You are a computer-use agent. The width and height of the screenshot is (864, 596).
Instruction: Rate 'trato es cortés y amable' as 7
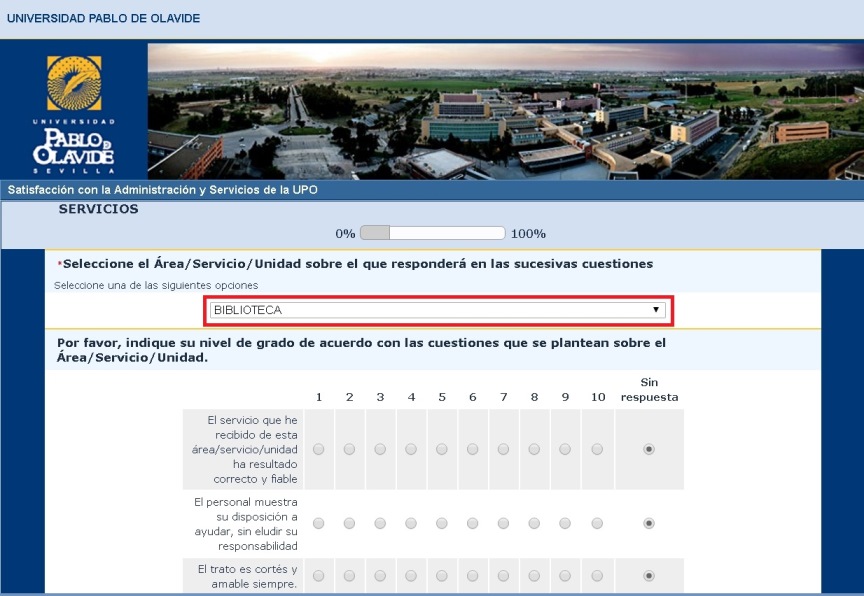click(x=504, y=576)
